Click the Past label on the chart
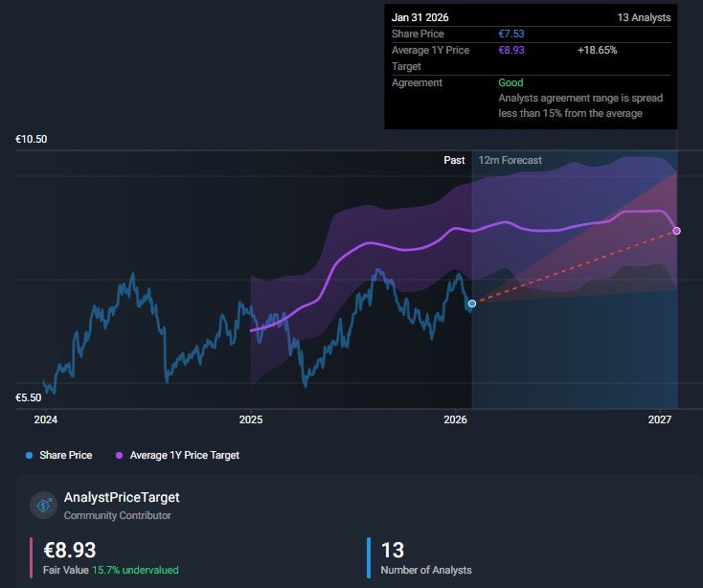This screenshot has height=588, width=703. click(x=454, y=160)
